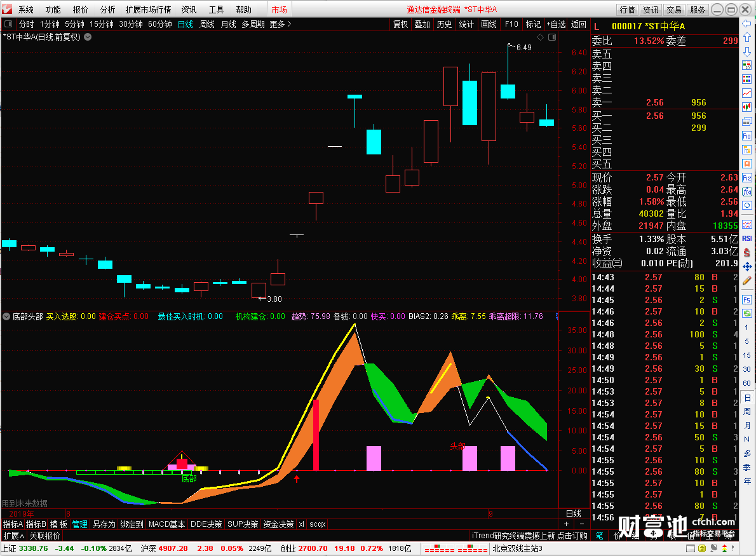Click the red dashed signal status indicator

pyautogui.click(x=456, y=549)
